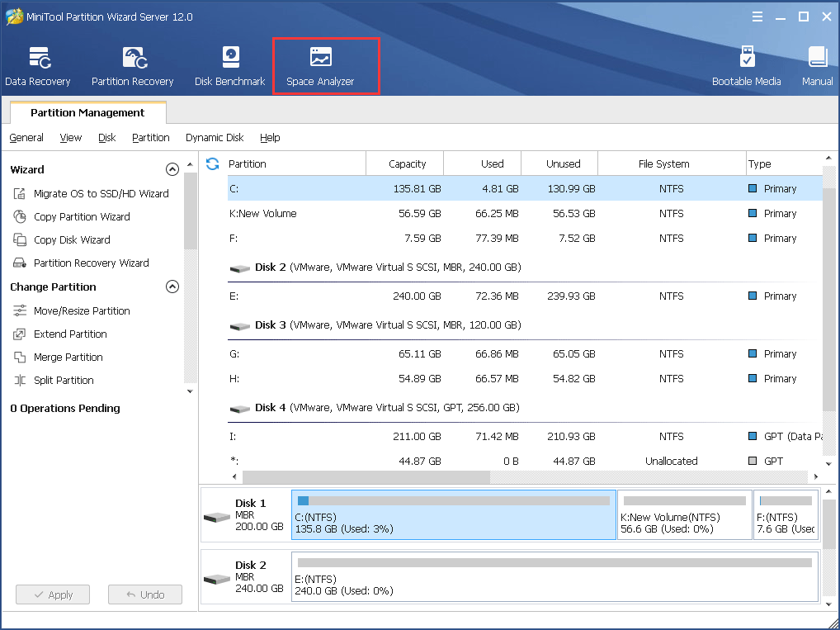Click the gray GPT swatch in Unallocated row
840x630 pixels.
pyautogui.click(x=753, y=461)
